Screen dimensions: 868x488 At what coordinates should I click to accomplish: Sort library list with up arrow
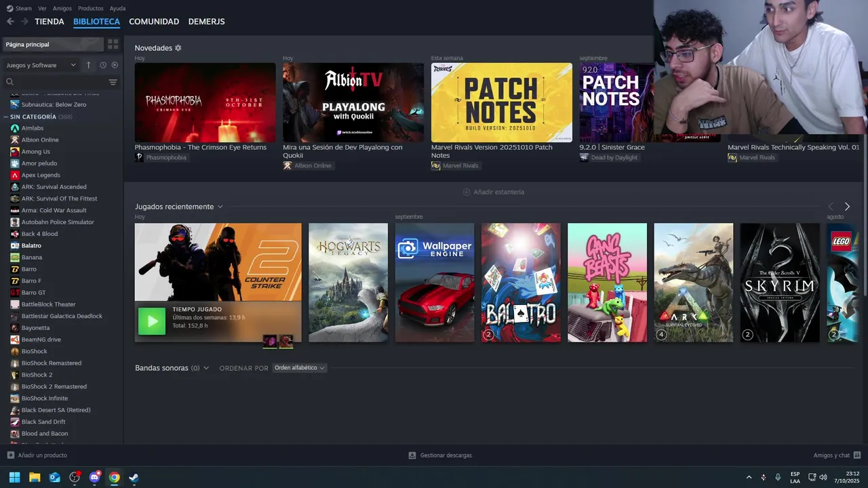88,65
